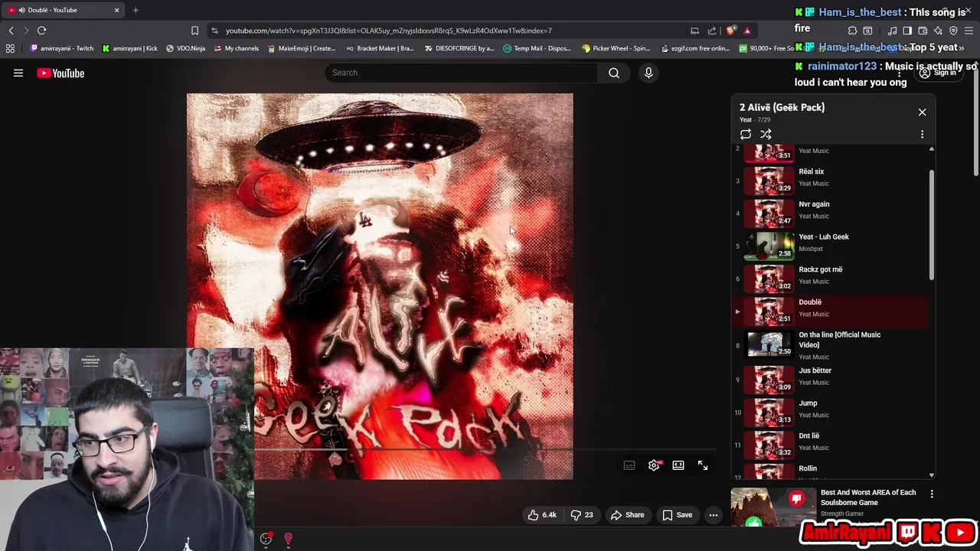Open amirrayani | Kick bookmark
Viewport: 980px width, 551px height.
point(129,48)
